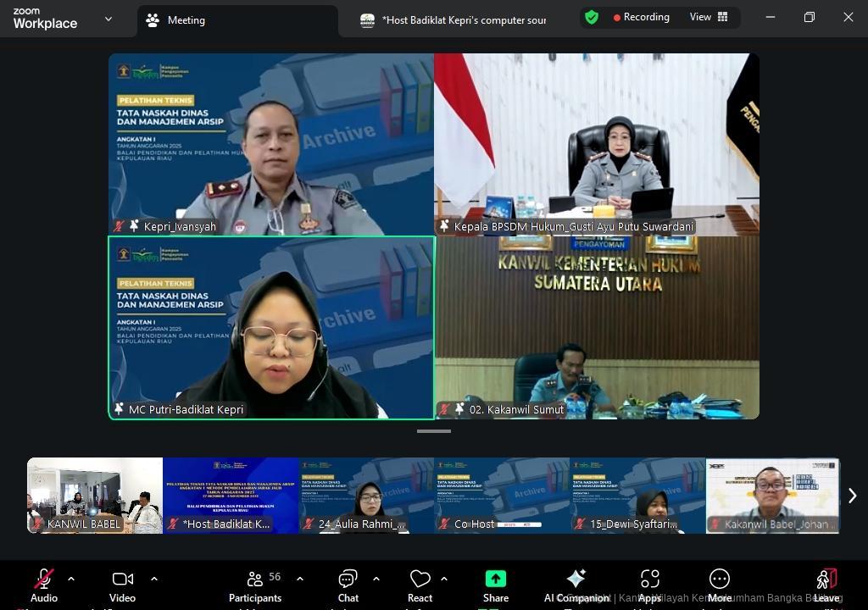Click the filmstrip scroll indicator below videos

click(x=432, y=431)
